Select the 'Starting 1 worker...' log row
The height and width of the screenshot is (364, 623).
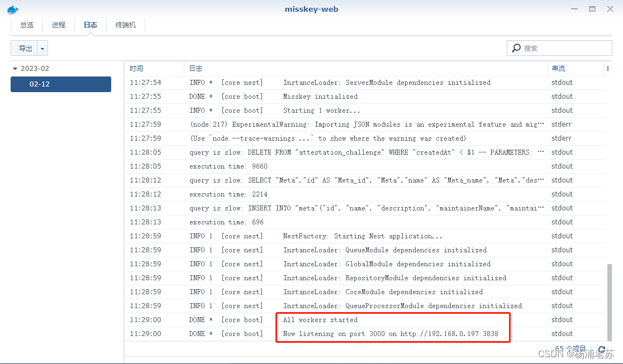point(365,111)
